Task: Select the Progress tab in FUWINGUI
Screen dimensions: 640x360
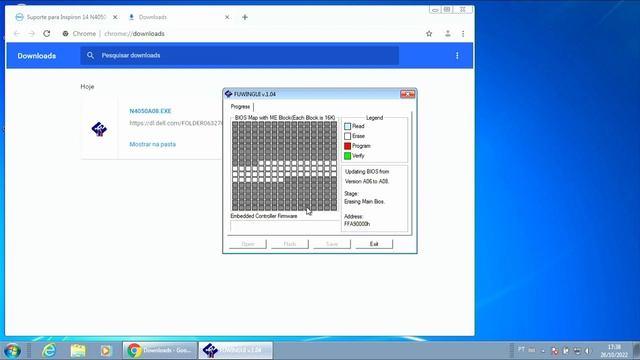Action: (x=240, y=107)
